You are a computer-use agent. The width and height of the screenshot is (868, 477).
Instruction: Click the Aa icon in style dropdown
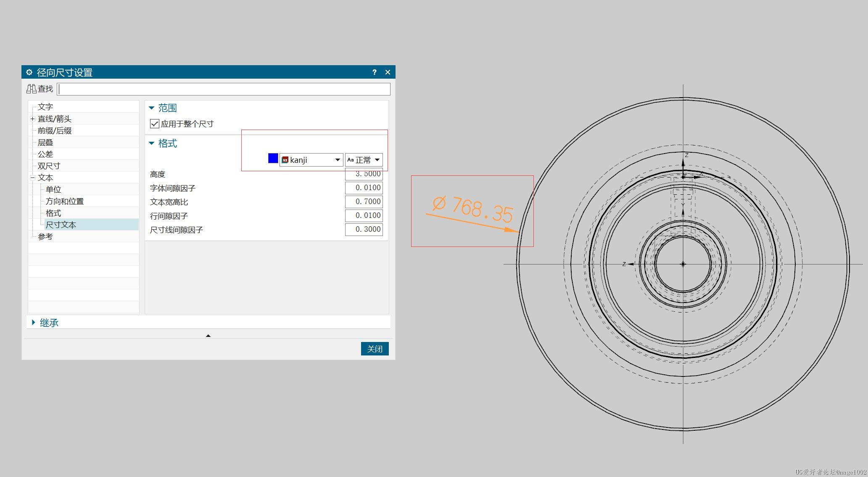pyautogui.click(x=350, y=160)
